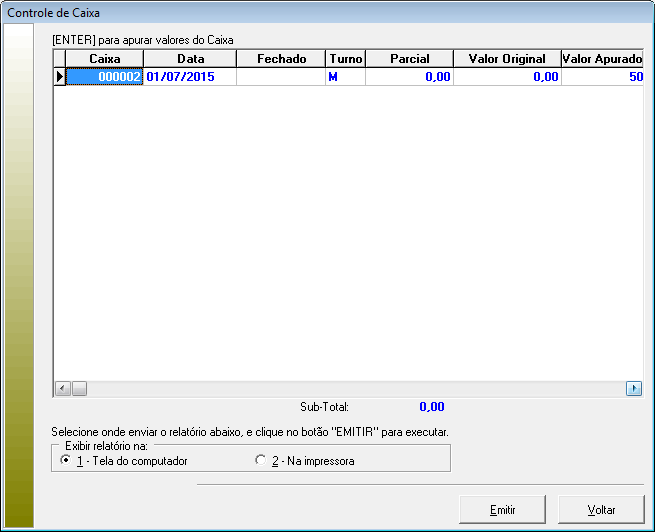Click the Turno column header

346,59
